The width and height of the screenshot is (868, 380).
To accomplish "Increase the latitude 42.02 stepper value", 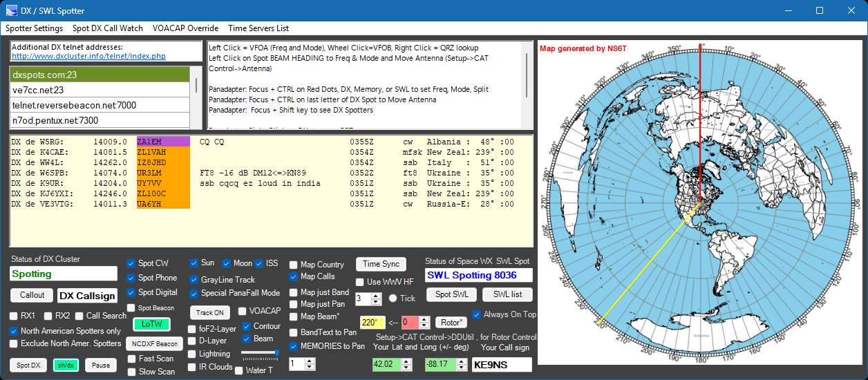I will [406, 361].
